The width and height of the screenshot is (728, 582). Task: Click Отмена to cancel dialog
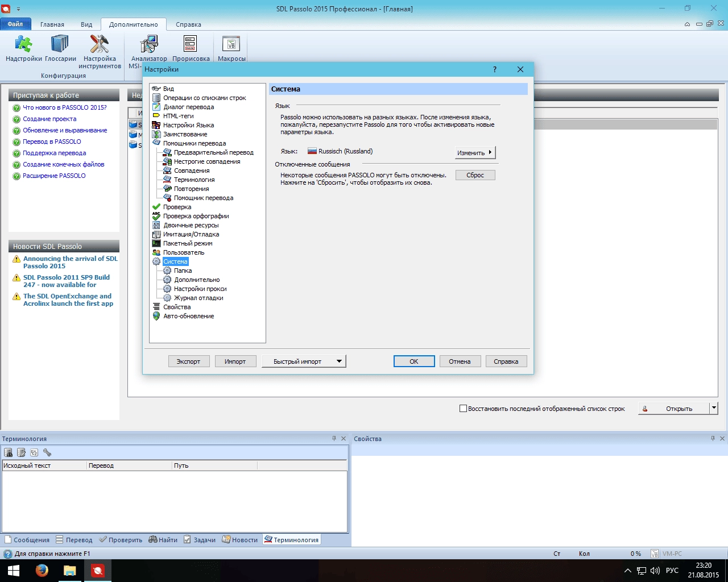pyautogui.click(x=460, y=361)
